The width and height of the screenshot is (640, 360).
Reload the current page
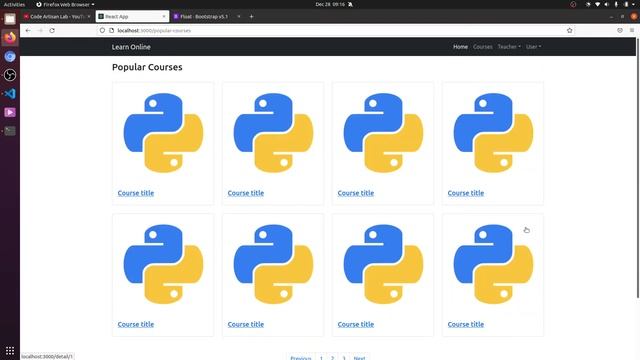coord(52,31)
